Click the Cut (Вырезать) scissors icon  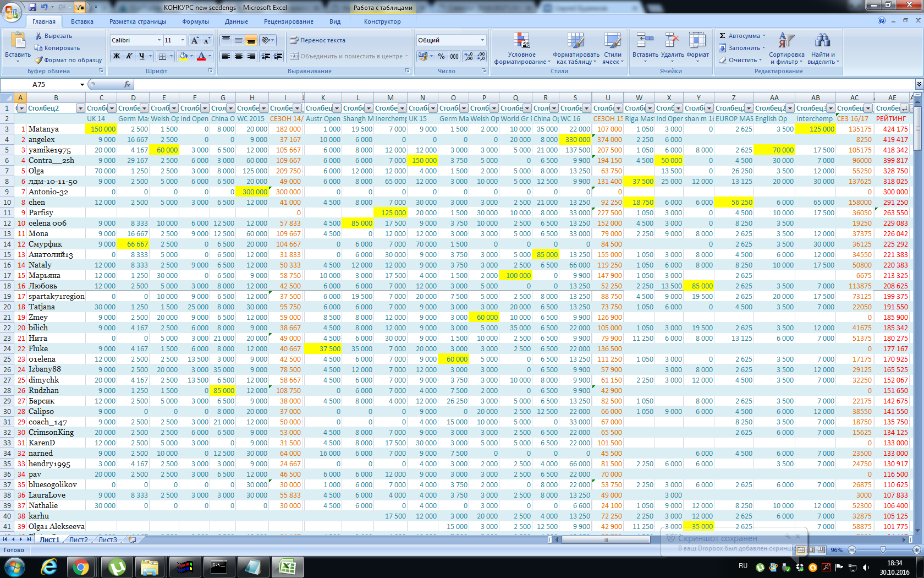pos(38,36)
